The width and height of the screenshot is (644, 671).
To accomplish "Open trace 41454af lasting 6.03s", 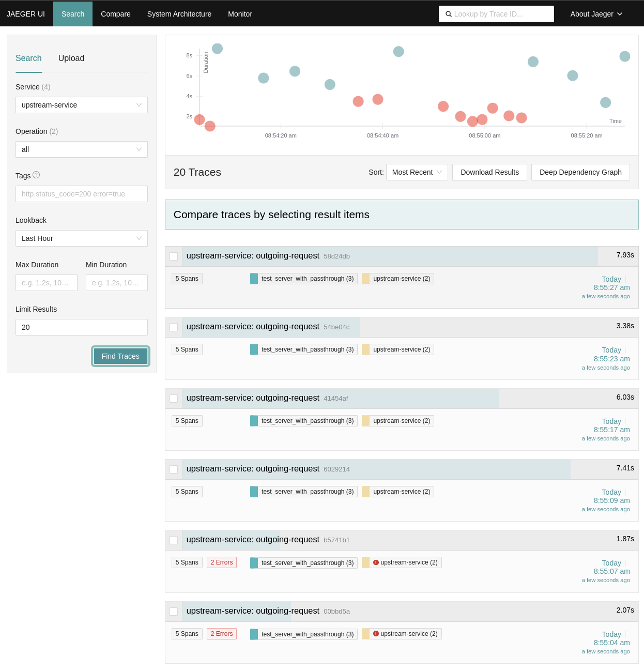I will tap(410, 398).
